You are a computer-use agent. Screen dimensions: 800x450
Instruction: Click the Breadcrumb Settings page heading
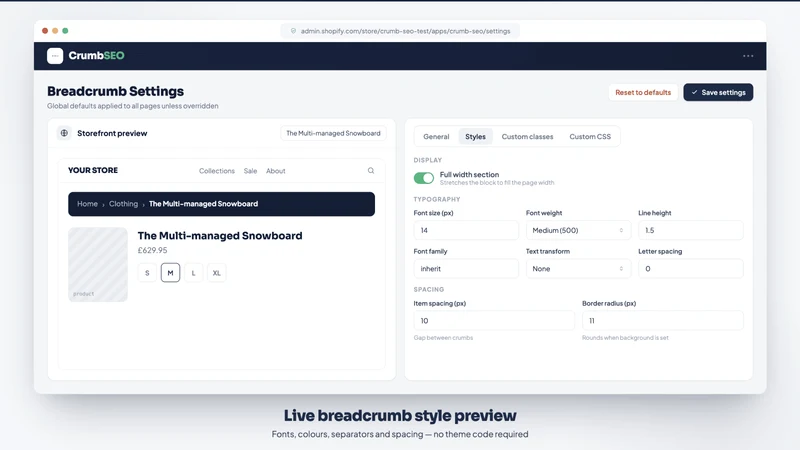115,91
